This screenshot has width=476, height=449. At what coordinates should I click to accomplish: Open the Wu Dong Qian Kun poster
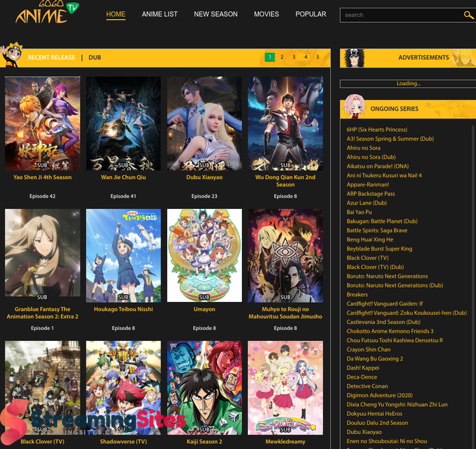pyautogui.click(x=285, y=124)
